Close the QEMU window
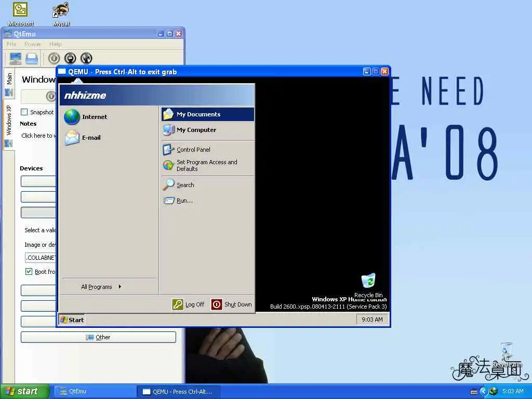The height and width of the screenshot is (399, 532). point(385,72)
